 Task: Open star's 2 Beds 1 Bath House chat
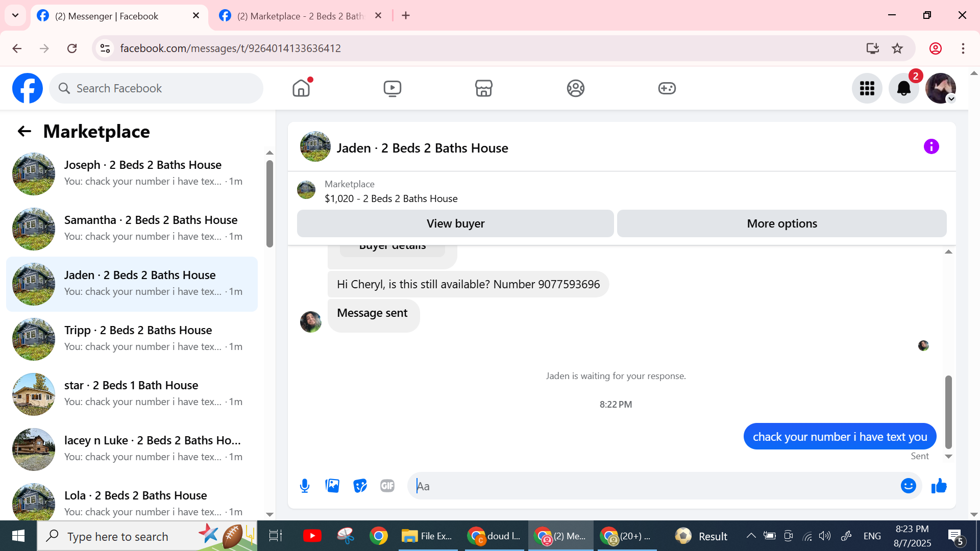coord(132,394)
